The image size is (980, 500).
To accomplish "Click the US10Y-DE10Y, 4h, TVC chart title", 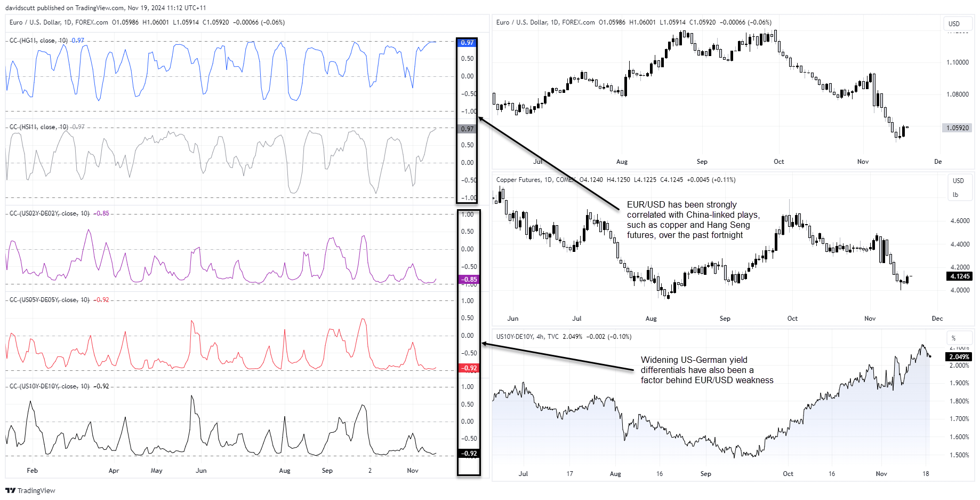I will point(527,337).
